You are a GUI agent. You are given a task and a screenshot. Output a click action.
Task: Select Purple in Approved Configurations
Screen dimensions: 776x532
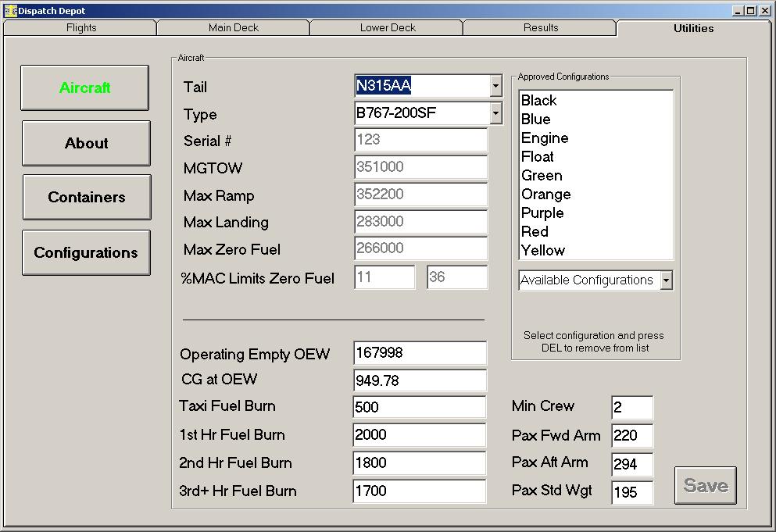coord(595,213)
